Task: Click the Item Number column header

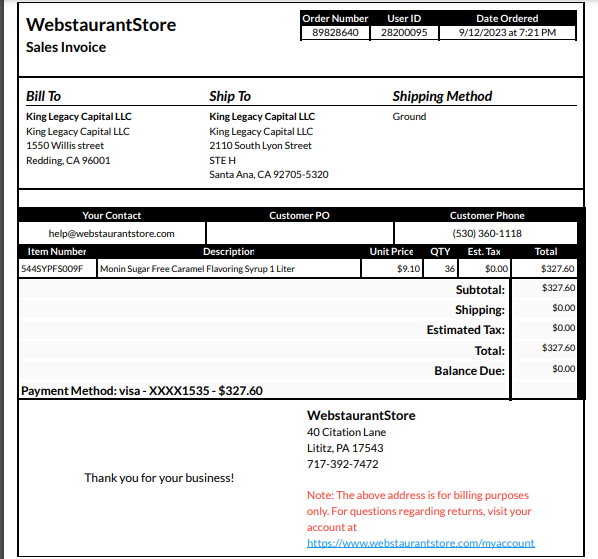Action: 57,252
